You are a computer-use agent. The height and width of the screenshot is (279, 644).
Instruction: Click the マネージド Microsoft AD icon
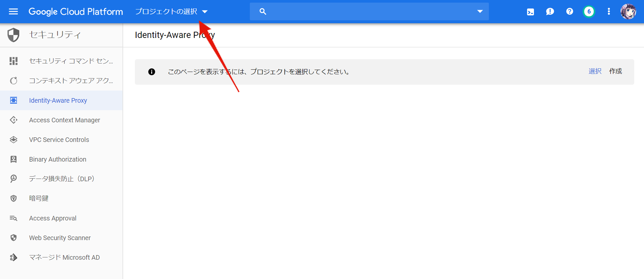point(13,257)
